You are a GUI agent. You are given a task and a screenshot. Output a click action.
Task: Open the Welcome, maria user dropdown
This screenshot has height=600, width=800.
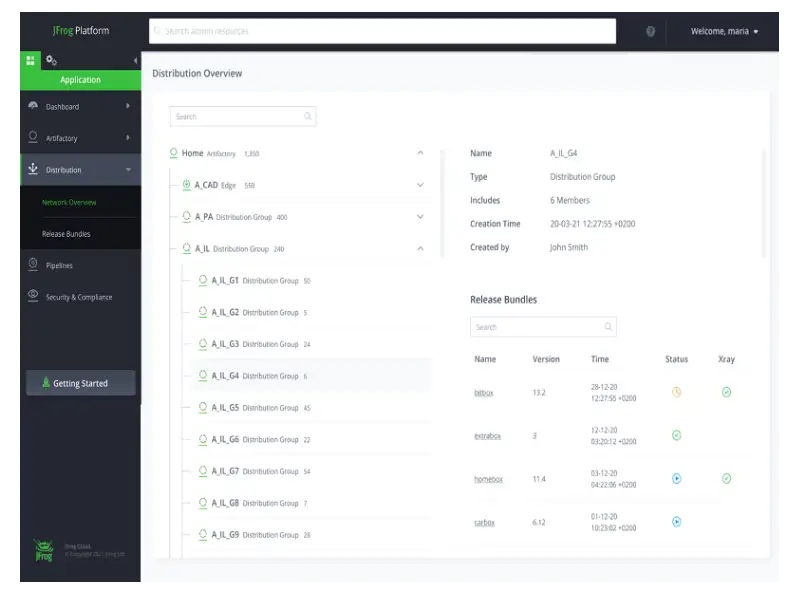[724, 32]
